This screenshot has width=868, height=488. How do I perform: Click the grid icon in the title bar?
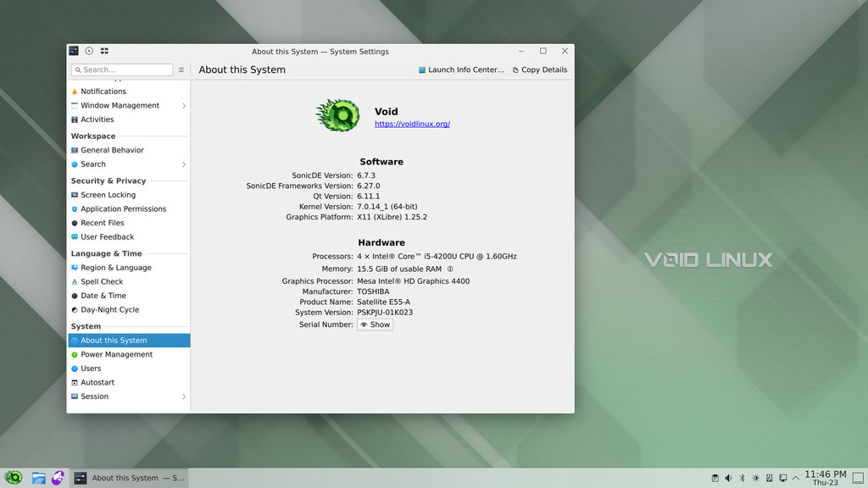tap(104, 51)
